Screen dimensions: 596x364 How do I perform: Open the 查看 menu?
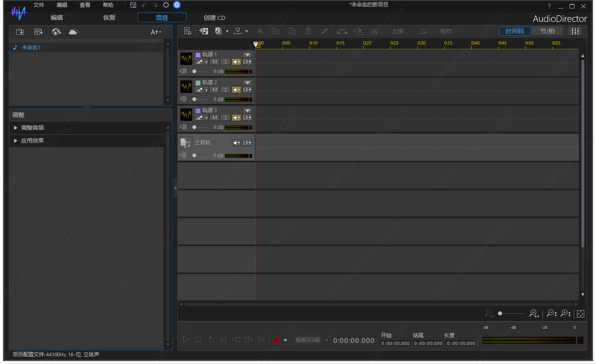85,5
